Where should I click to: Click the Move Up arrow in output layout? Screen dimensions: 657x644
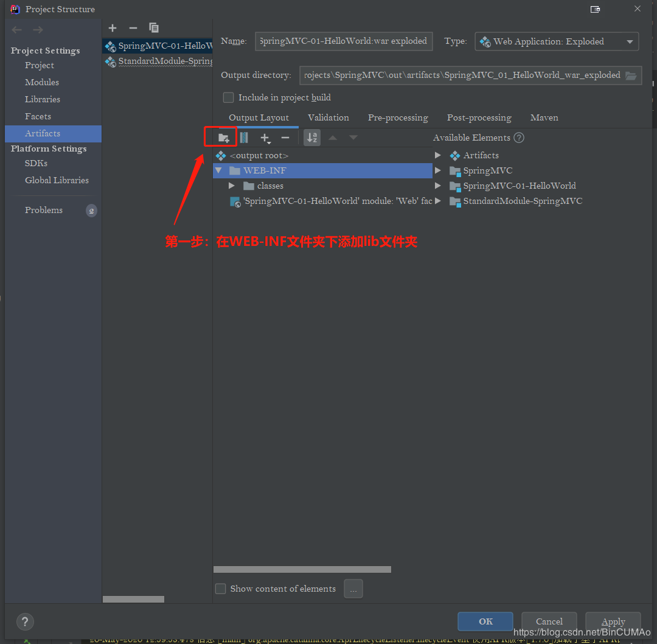pos(333,138)
